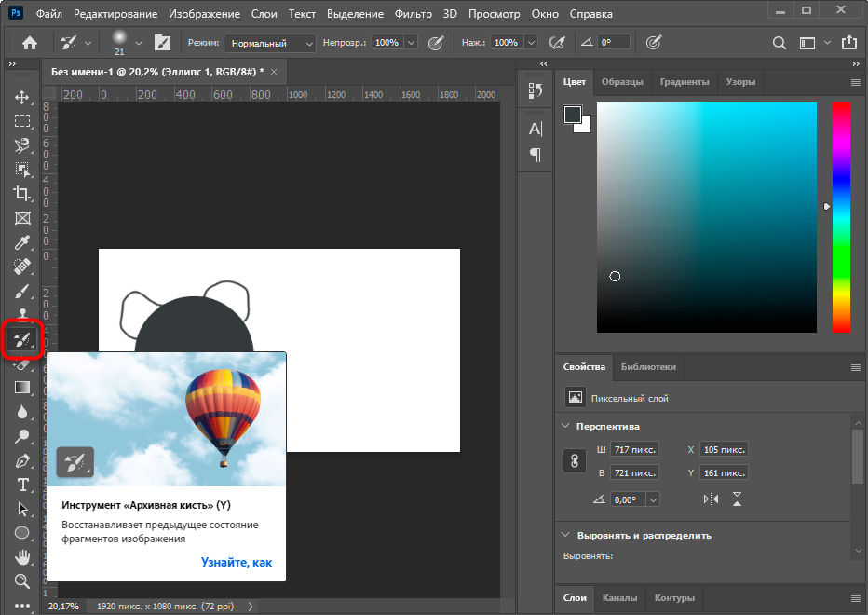Image resolution: width=868 pixels, height=615 pixels.
Task: Switch to the 'Каналы' tab
Action: click(x=619, y=597)
